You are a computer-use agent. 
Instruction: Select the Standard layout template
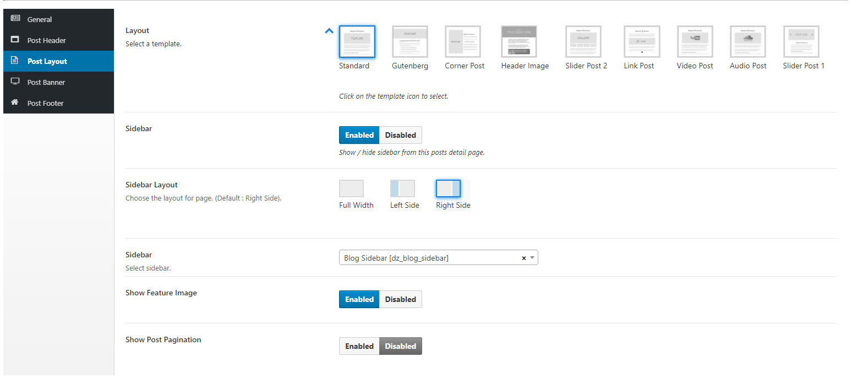[357, 42]
